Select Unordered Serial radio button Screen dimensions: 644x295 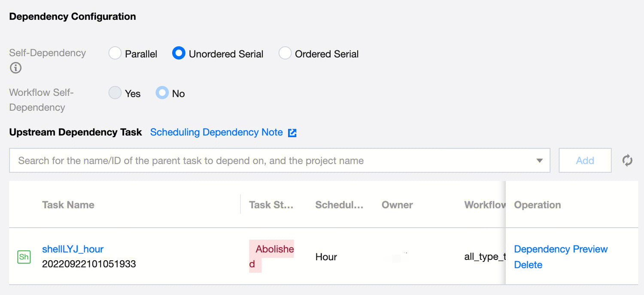pyautogui.click(x=179, y=54)
